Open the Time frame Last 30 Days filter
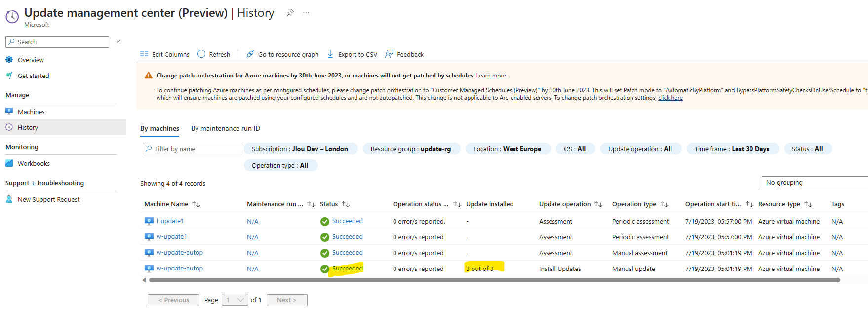The height and width of the screenshot is (309, 868). pyautogui.click(x=732, y=149)
